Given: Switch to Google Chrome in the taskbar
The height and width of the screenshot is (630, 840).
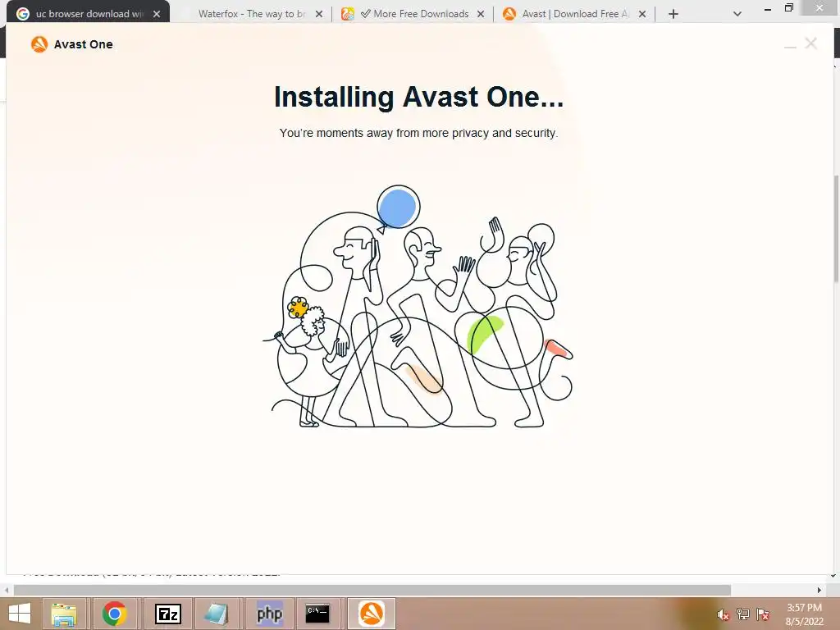Looking at the screenshot, I should (x=115, y=614).
